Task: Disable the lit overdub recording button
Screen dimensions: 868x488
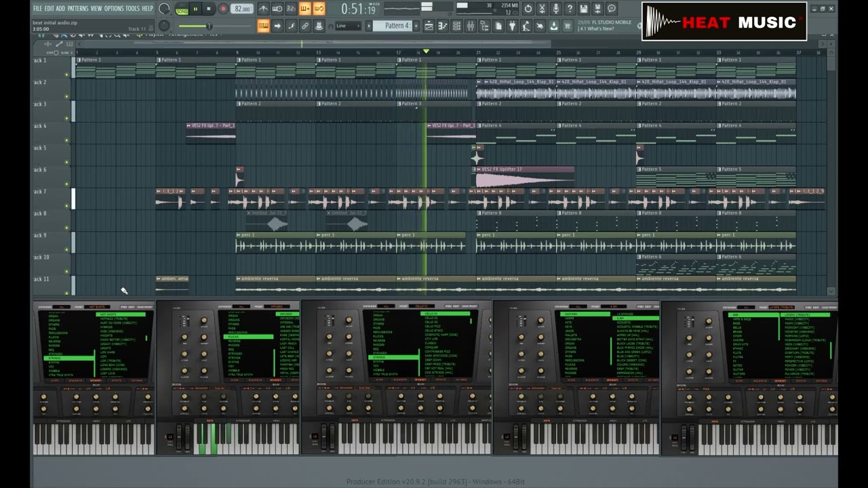Action: [x=304, y=9]
